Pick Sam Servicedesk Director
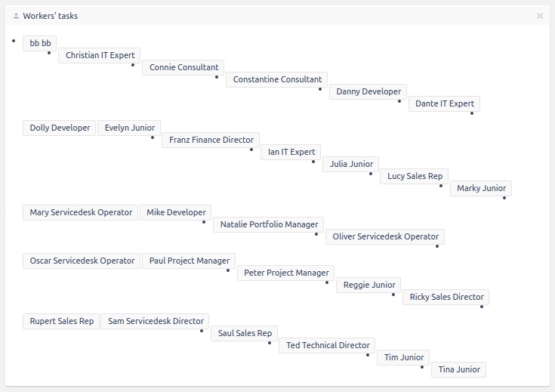 [156, 321]
